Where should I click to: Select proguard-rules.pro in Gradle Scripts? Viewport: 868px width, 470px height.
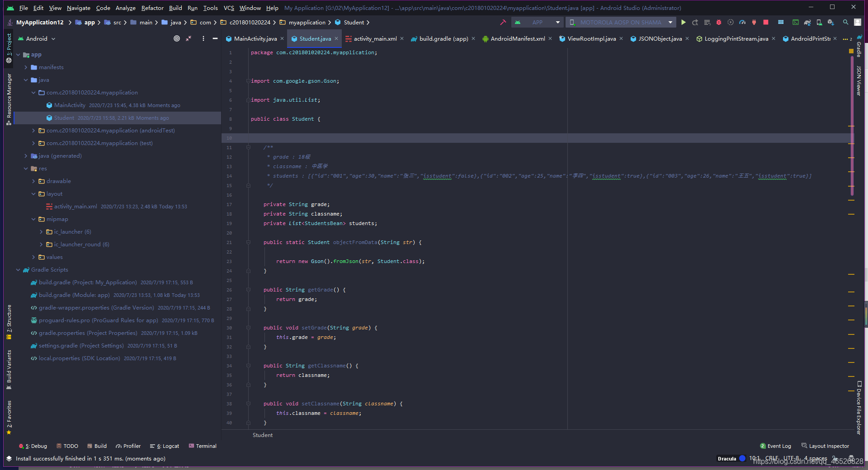pyautogui.click(x=98, y=320)
